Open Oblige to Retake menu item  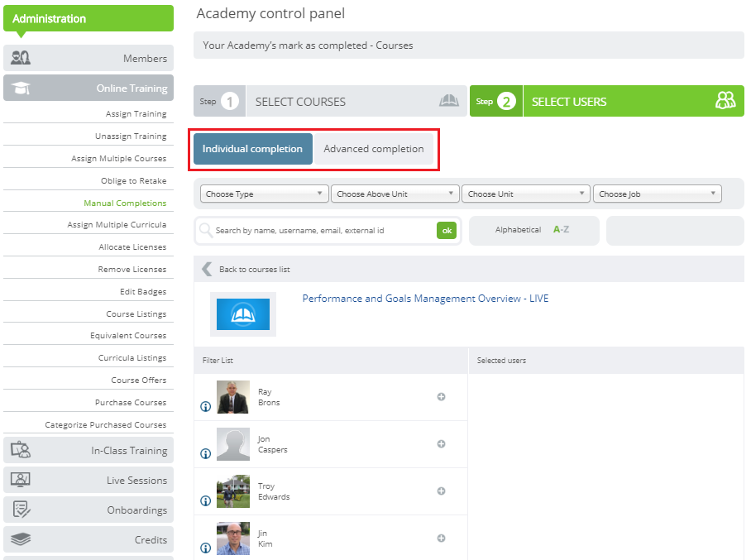(x=134, y=180)
